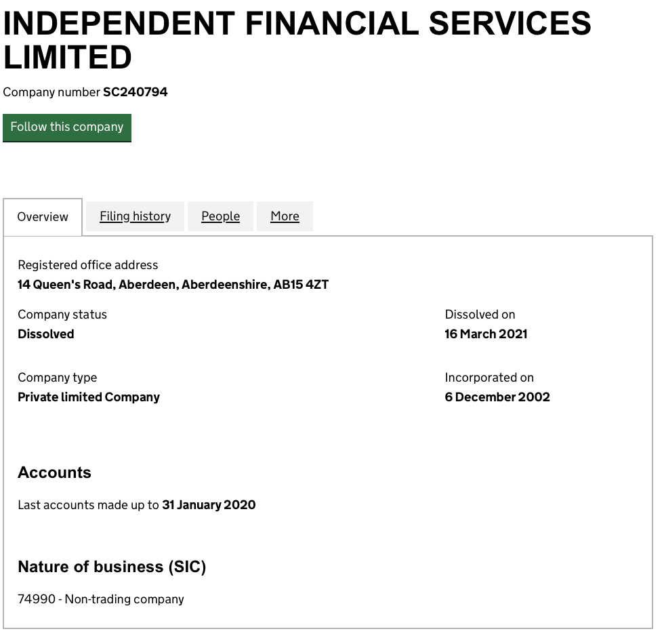Click the Accounts section heading
664x644 pixels.
coord(54,472)
